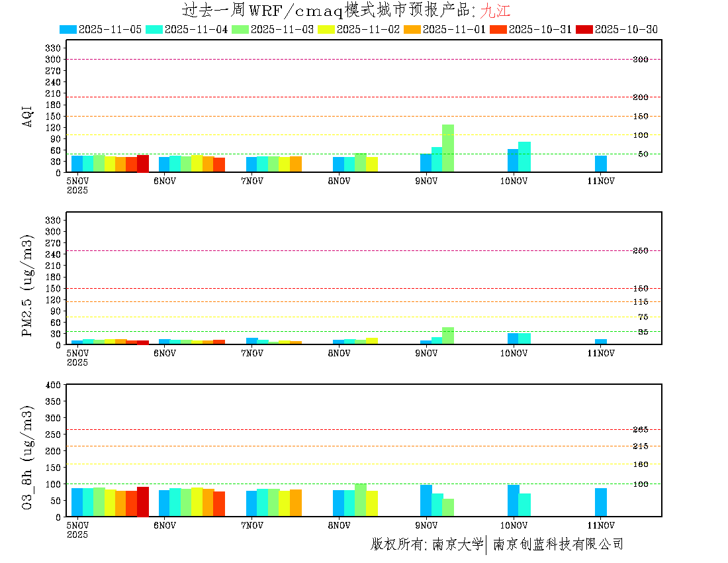The image size is (728, 563).
Task: Click the 南京大学 copyright text
Action: coord(457,544)
